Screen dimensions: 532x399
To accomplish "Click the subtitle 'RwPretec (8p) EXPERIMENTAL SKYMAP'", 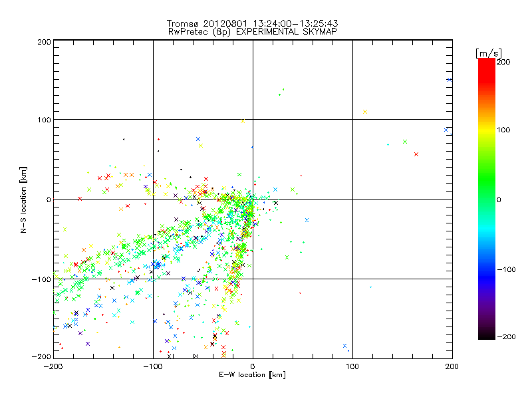I will (x=252, y=32).
